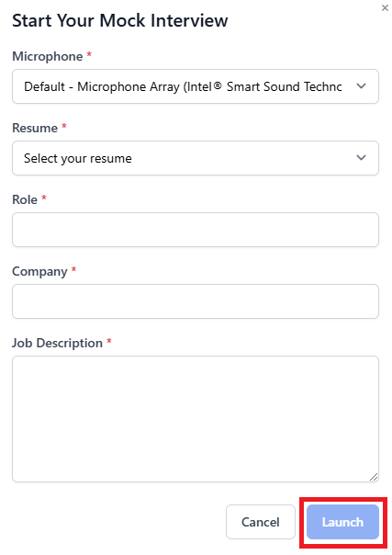This screenshot has width=392, height=555.
Task: Click the red asterisk beside Microphone
Action: point(89,54)
